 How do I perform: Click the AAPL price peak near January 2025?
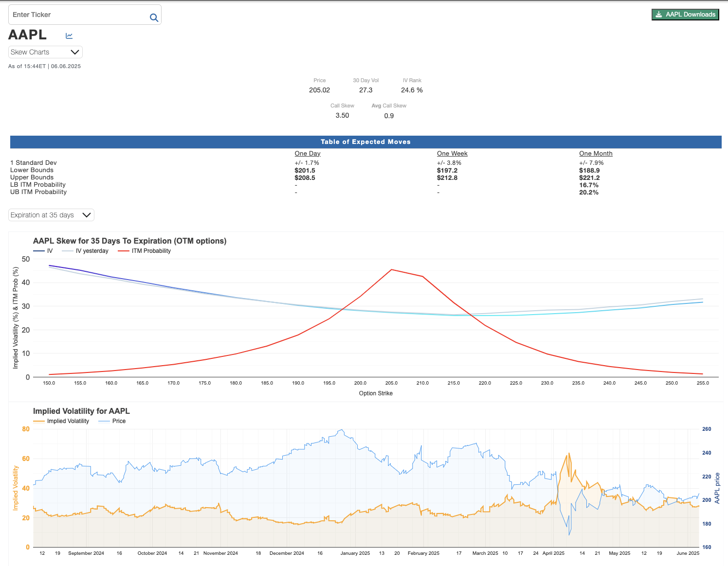(342, 430)
